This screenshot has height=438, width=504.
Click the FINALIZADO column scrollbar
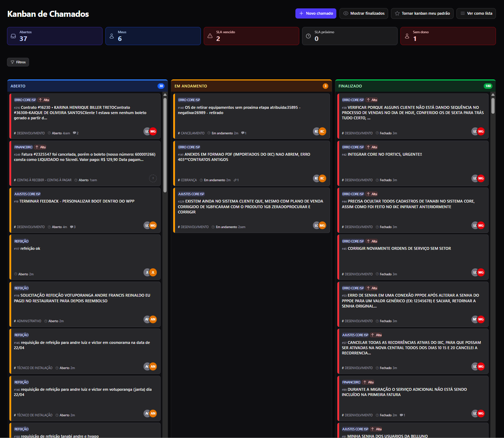pos(493,106)
